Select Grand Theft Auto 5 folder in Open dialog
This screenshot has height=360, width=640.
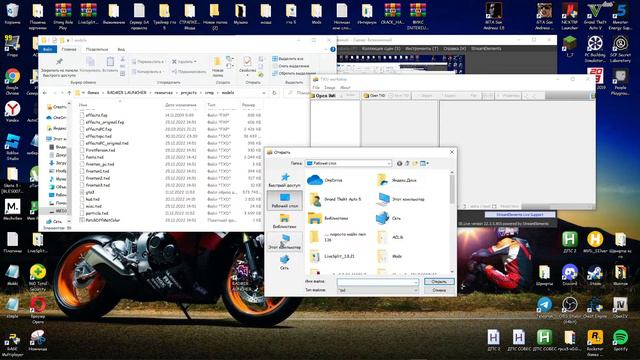pyautogui.click(x=336, y=199)
